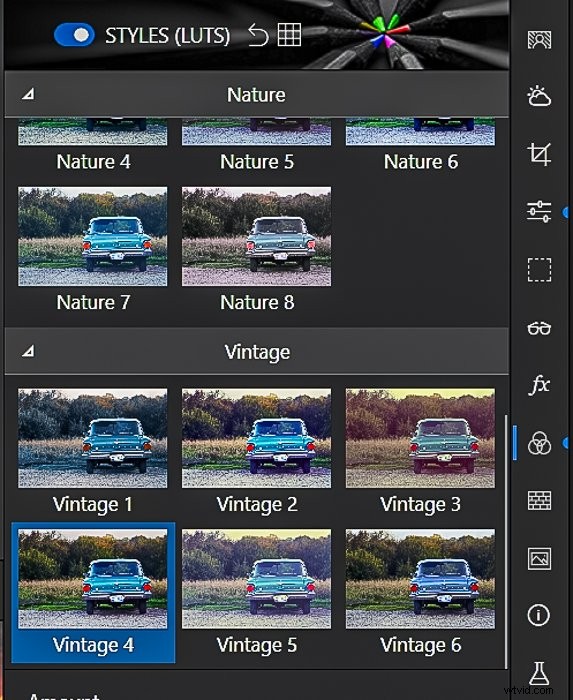Open the fx effects panel
The width and height of the screenshot is (573, 700).
pos(539,385)
